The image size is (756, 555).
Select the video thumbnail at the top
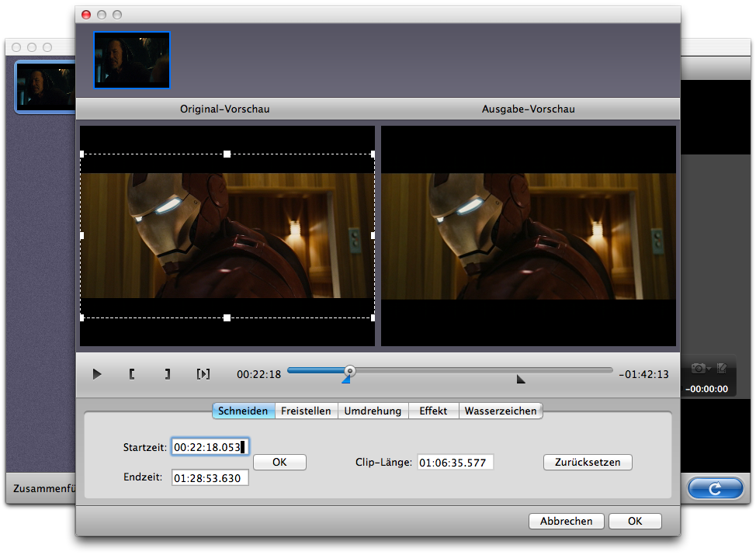pyautogui.click(x=132, y=60)
